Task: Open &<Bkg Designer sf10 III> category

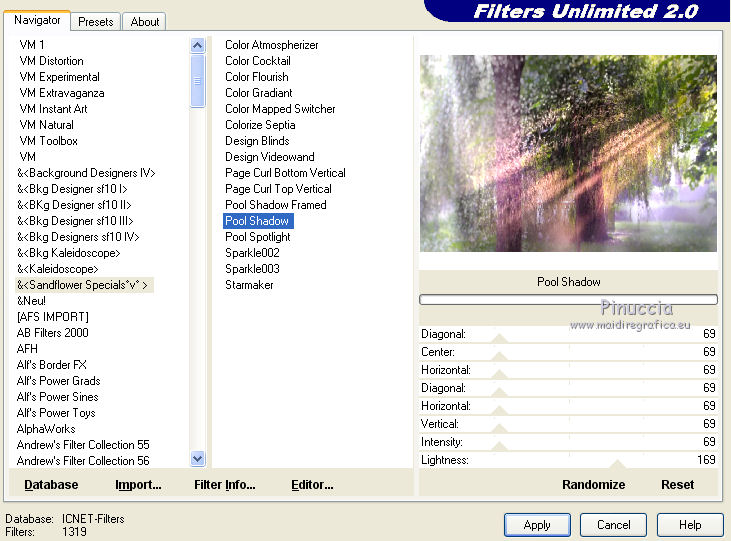Action: (75, 221)
